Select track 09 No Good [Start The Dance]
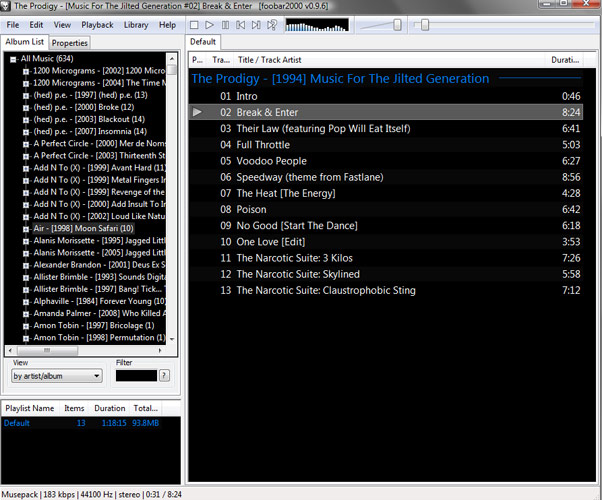This screenshot has height=500, width=602. tap(385, 226)
